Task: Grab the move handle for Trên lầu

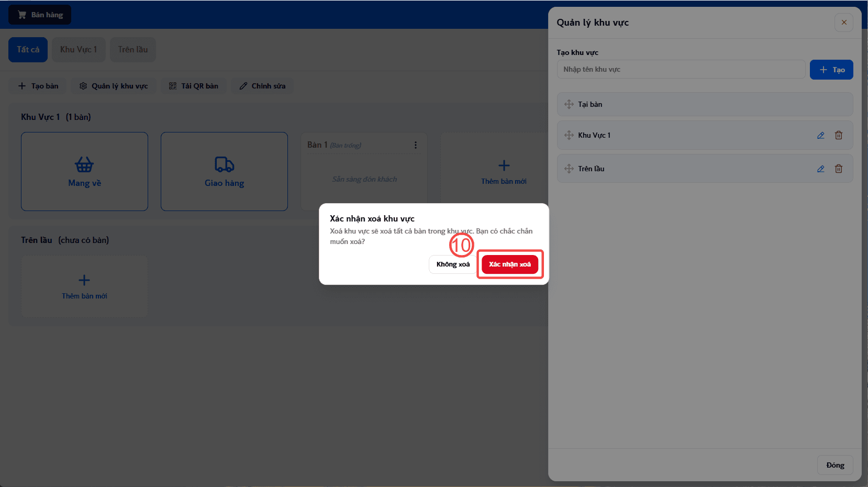Action: click(569, 169)
